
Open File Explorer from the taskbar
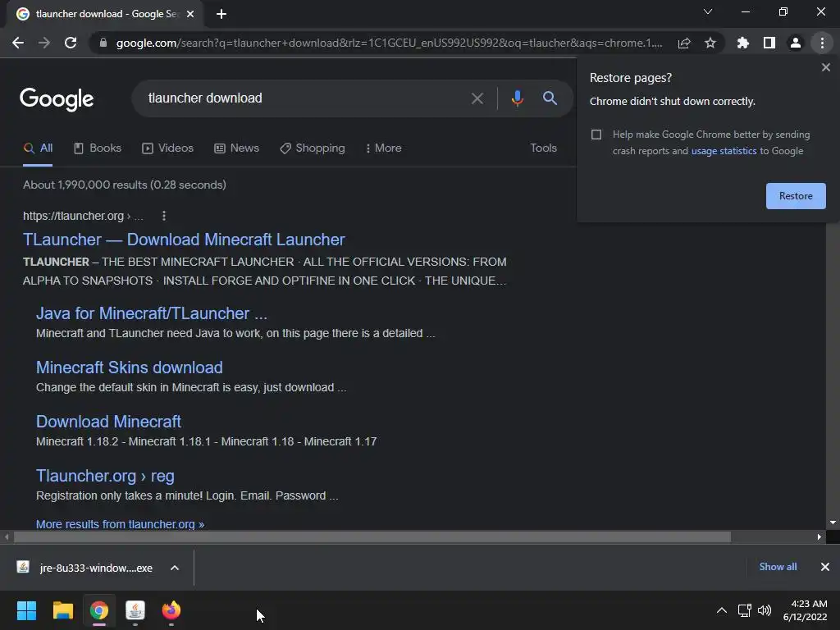pyautogui.click(x=62, y=610)
